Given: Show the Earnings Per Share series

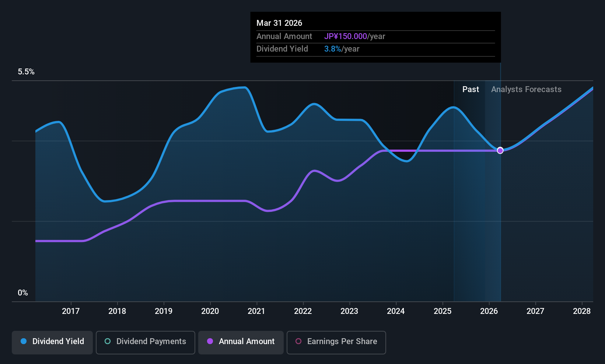Looking at the screenshot, I should (x=336, y=342).
